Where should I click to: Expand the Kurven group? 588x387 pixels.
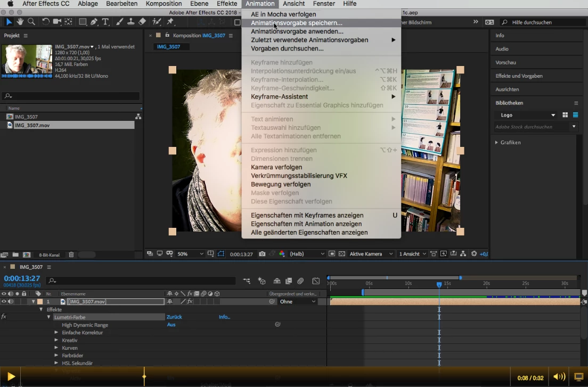tap(56, 348)
